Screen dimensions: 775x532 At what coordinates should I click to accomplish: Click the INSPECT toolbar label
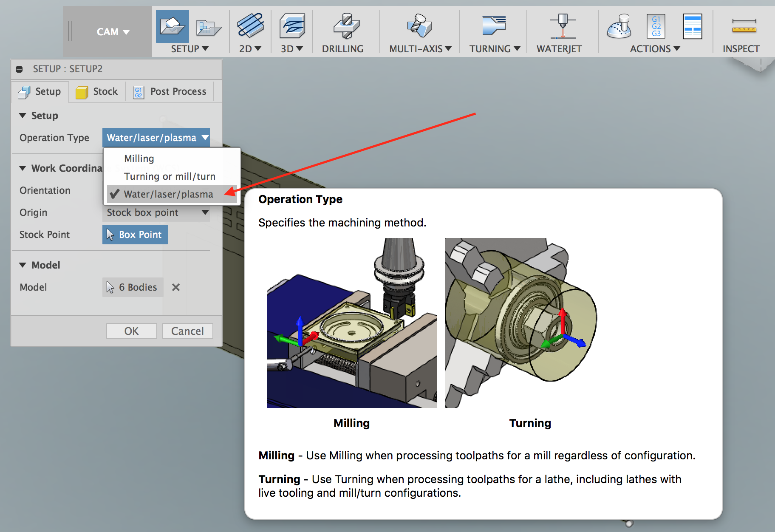[x=741, y=49]
